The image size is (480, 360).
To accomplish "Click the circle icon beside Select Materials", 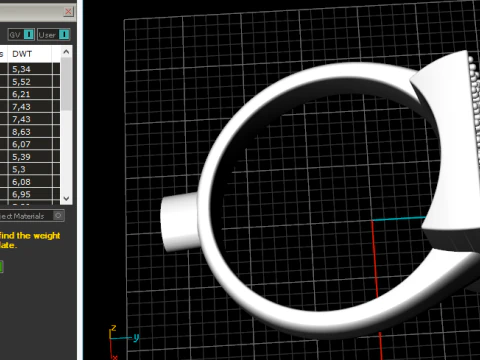I will [x=58, y=216].
